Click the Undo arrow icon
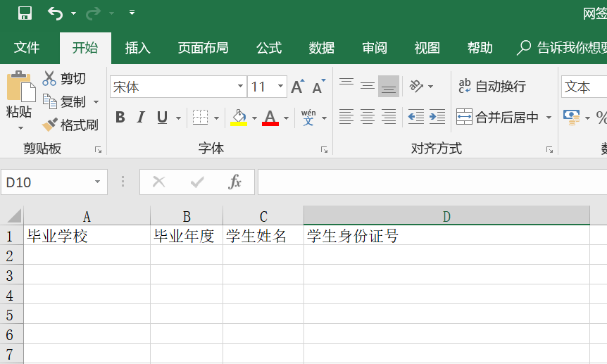 tap(55, 13)
